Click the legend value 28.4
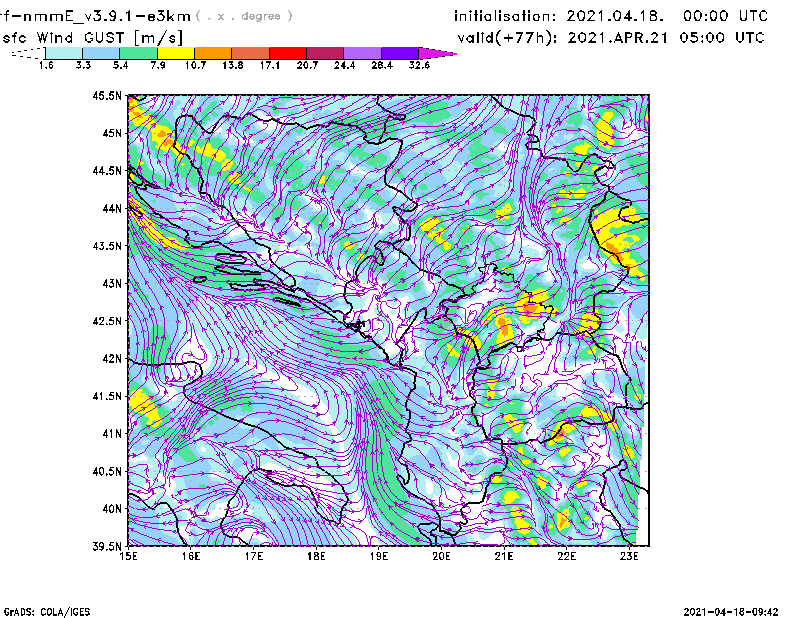 (x=382, y=65)
